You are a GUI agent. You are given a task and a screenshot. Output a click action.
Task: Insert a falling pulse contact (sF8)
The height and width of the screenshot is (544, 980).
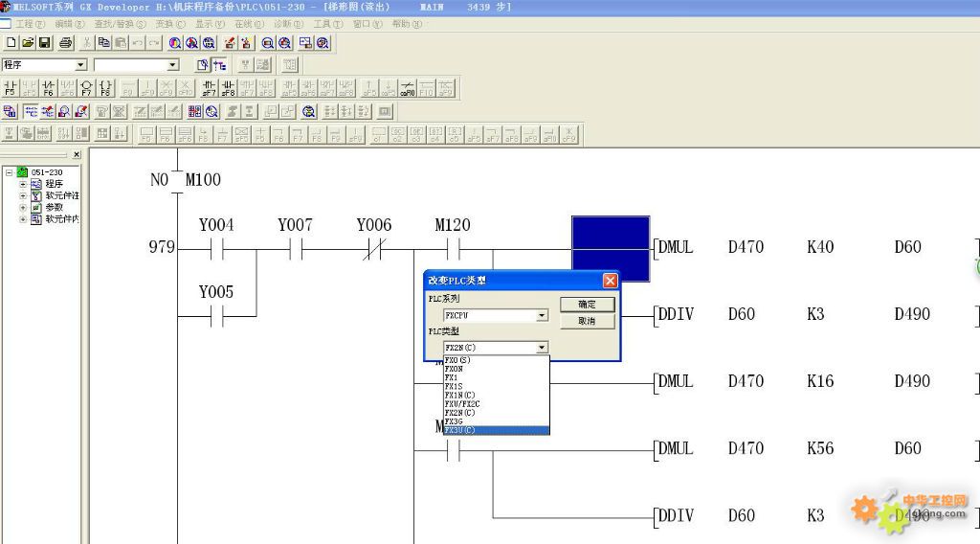click(228, 88)
